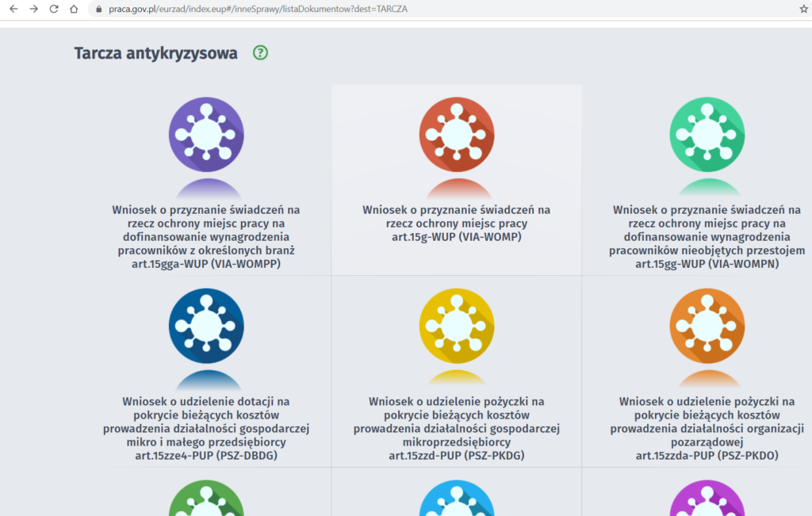
Task: Go to browser home icon
Action: 74,9
